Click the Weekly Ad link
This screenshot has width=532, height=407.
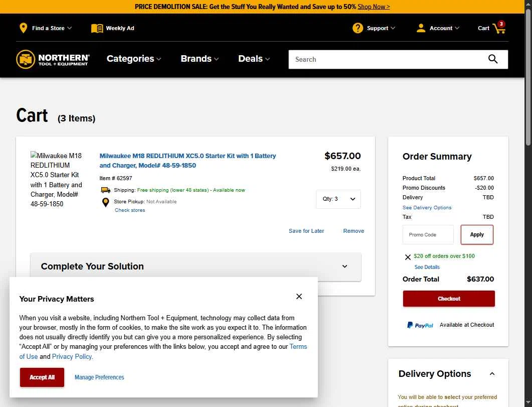coord(120,28)
